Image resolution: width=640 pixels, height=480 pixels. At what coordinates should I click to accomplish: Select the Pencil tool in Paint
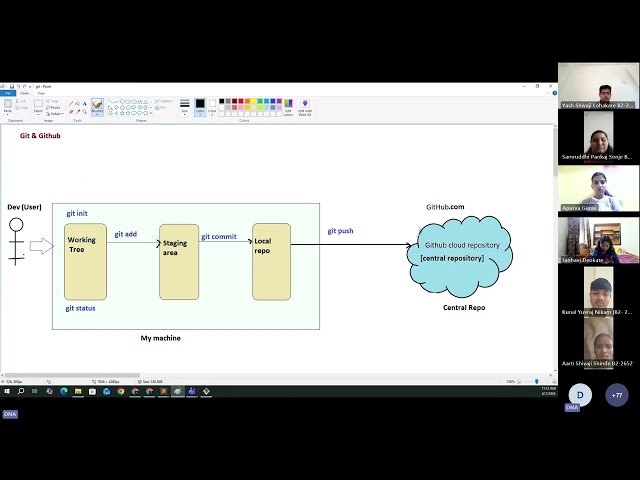[71, 104]
